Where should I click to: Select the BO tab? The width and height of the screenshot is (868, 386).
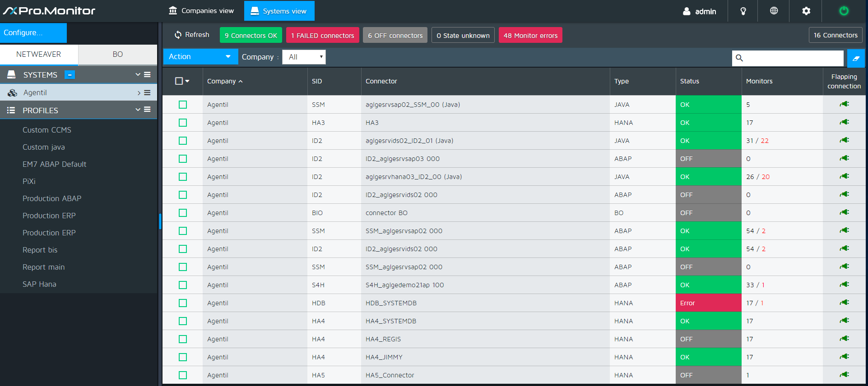(x=118, y=54)
